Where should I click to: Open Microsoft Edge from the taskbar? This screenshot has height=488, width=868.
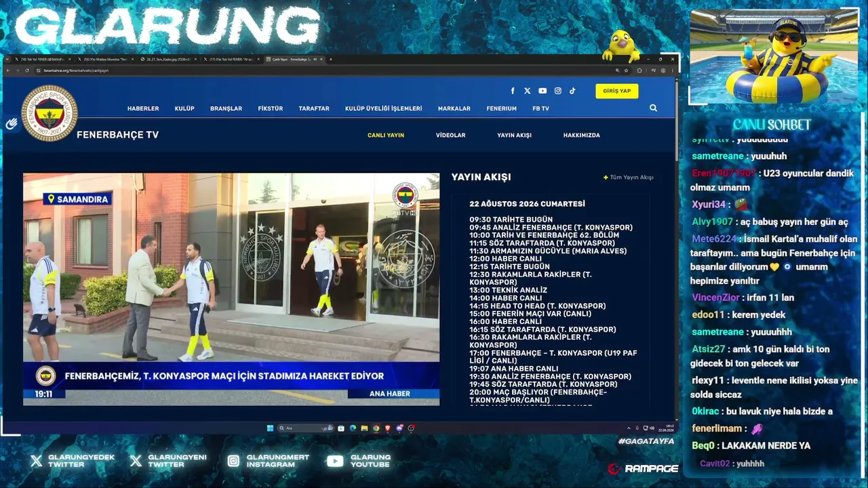353,428
